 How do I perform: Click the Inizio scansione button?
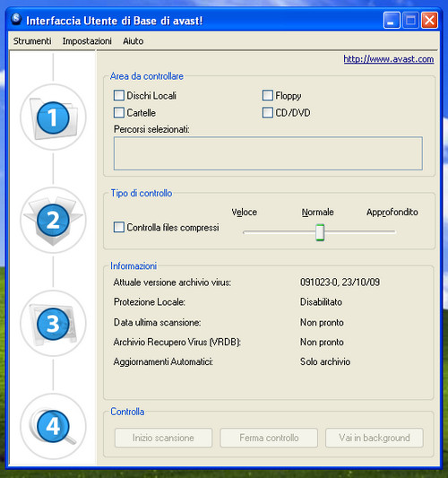point(163,438)
